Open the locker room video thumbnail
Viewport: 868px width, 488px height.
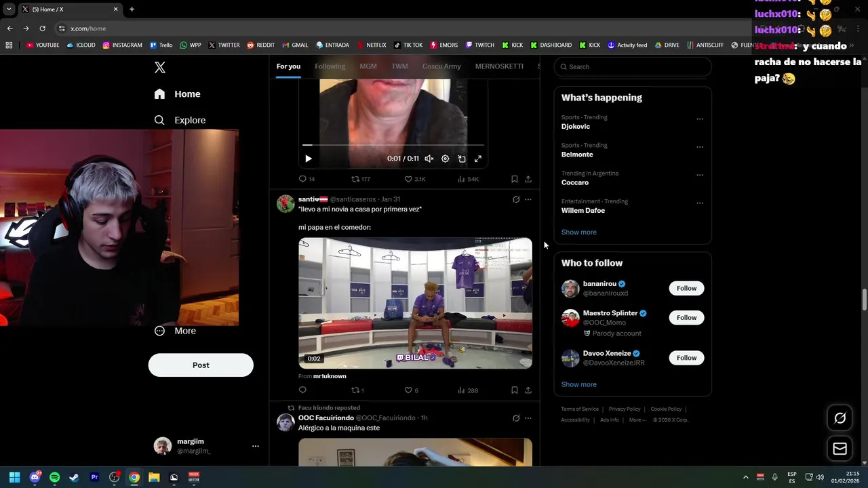[x=415, y=303]
